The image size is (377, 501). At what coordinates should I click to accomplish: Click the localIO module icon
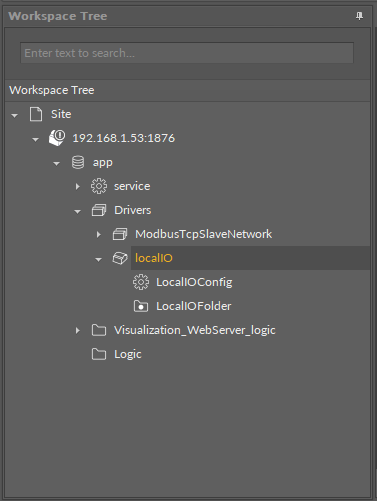[120, 258]
